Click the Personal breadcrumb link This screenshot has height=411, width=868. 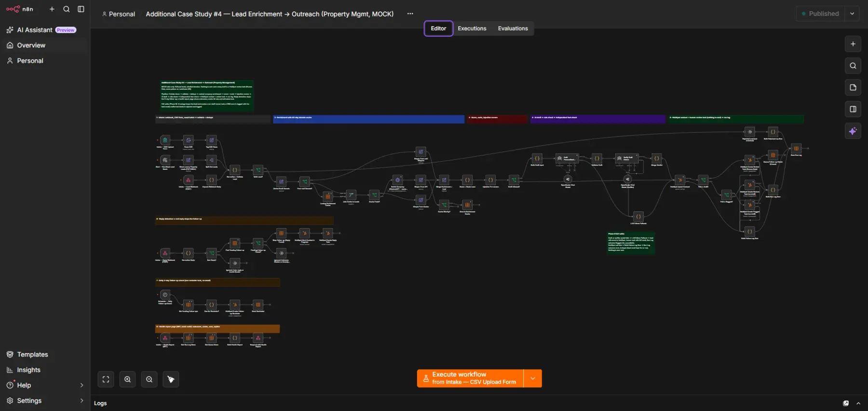pyautogui.click(x=119, y=14)
